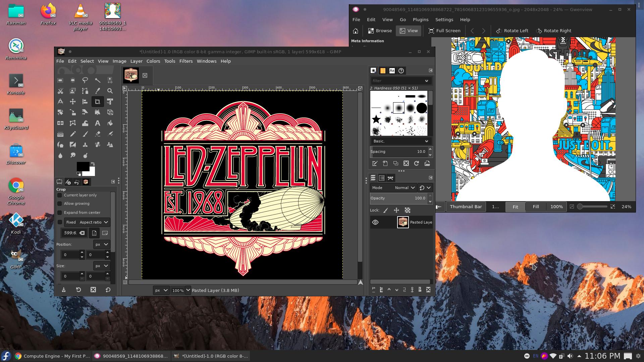Enable Expand from center

60,213
